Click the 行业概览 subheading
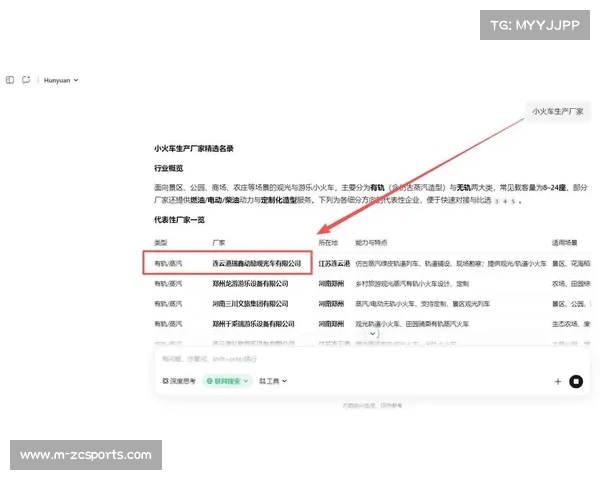 169,168
